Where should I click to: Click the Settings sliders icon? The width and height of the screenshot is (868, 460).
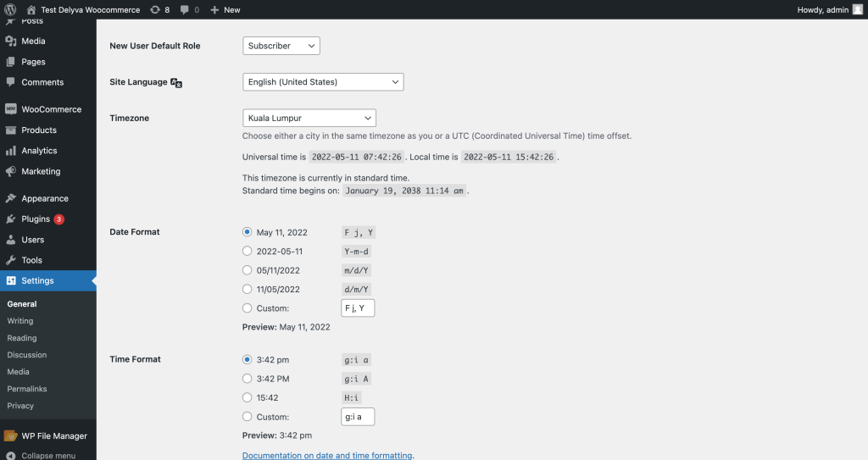10,280
